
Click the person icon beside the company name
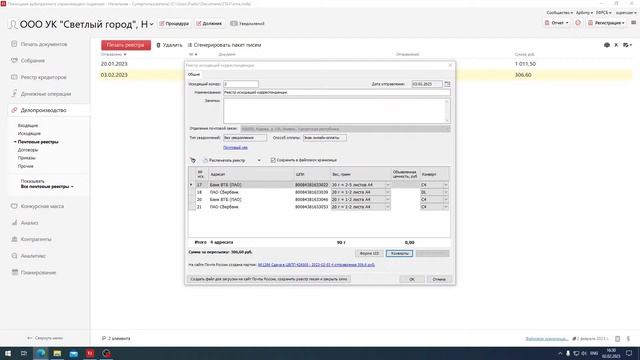[13, 24]
